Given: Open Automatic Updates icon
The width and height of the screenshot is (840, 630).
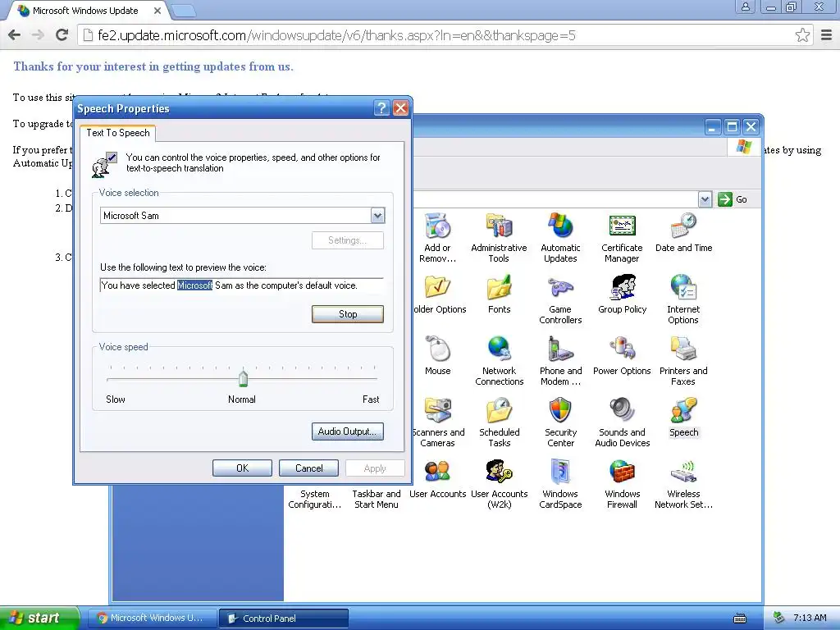Looking at the screenshot, I should click(560, 238).
